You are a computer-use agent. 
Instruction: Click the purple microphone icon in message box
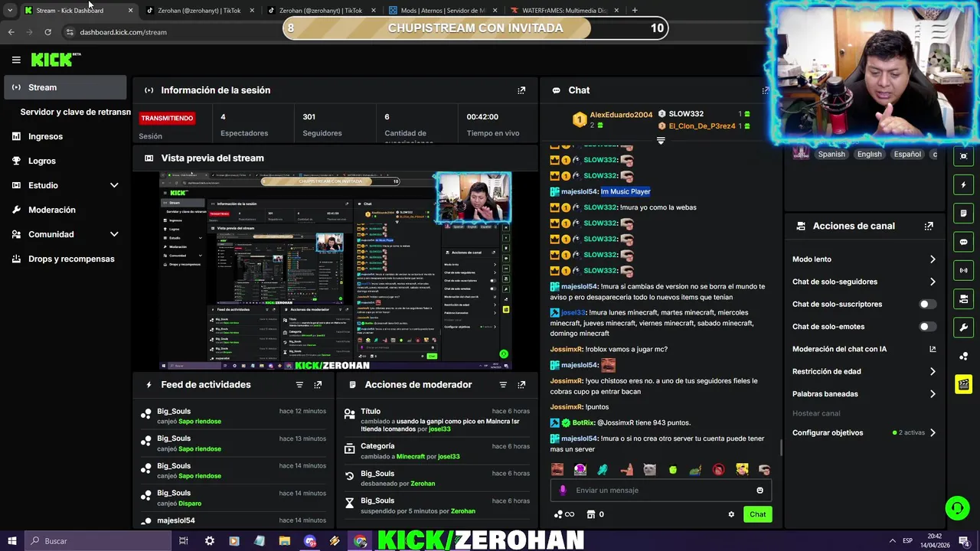pyautogui.click(x=563, y=491)
